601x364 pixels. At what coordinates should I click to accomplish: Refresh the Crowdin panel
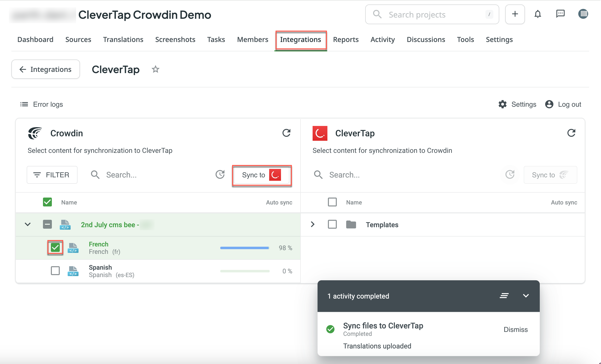pyautogui.click(x=286, y=133)
